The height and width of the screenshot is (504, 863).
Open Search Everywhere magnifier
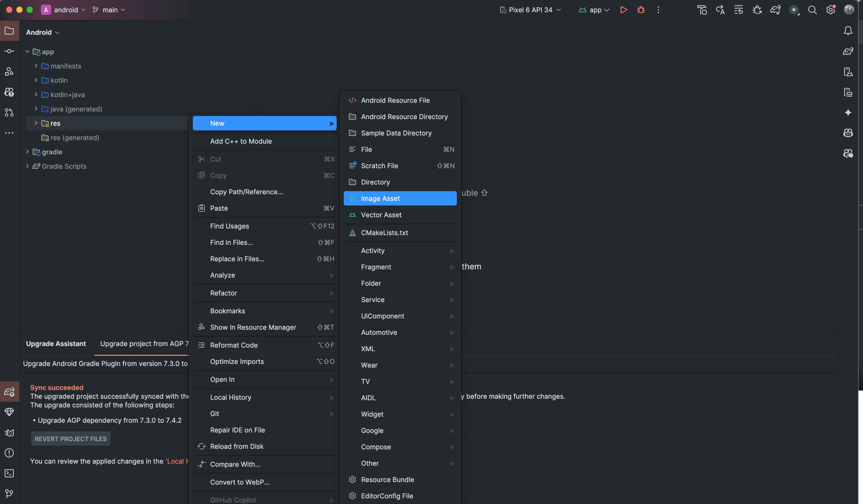click(812, 10)
